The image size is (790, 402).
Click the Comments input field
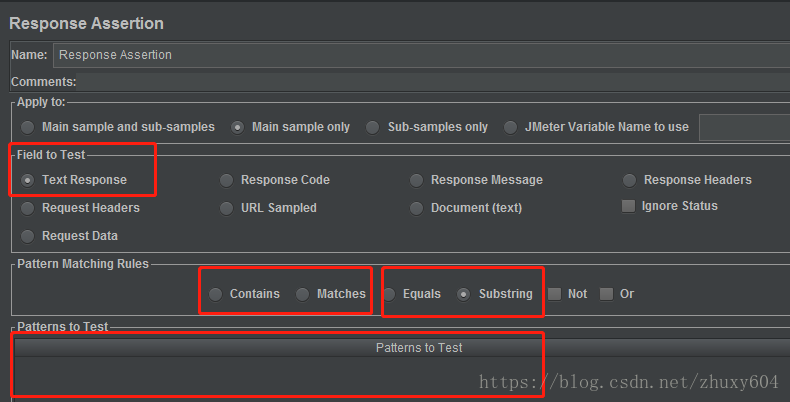(x=433, y=82)
